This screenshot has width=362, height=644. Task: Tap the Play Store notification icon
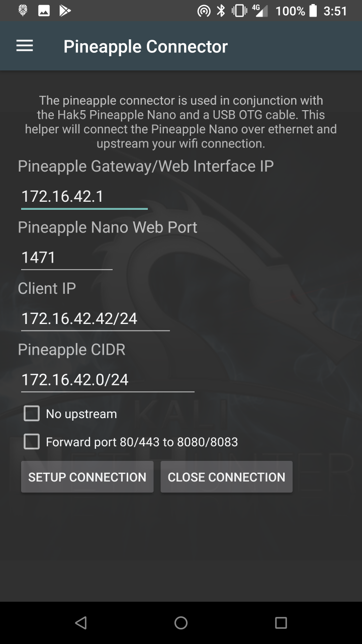65,11
